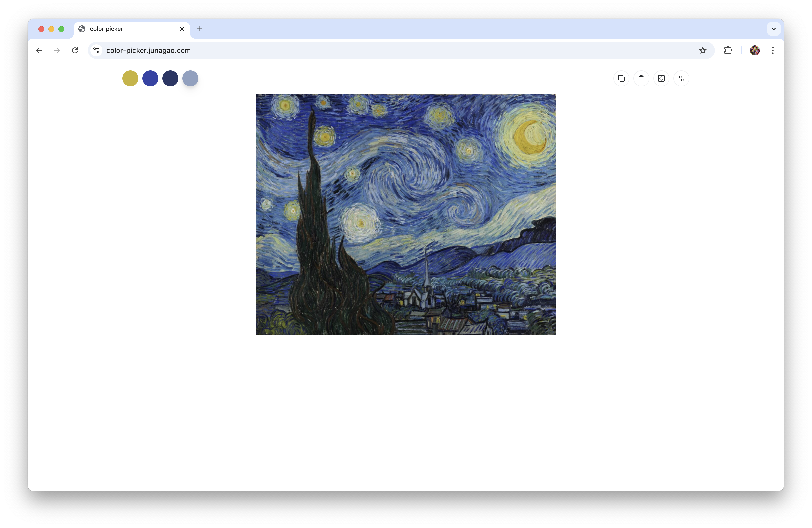Click the Chrome profile avatar
812x528 pixels.
coord(755,50)
